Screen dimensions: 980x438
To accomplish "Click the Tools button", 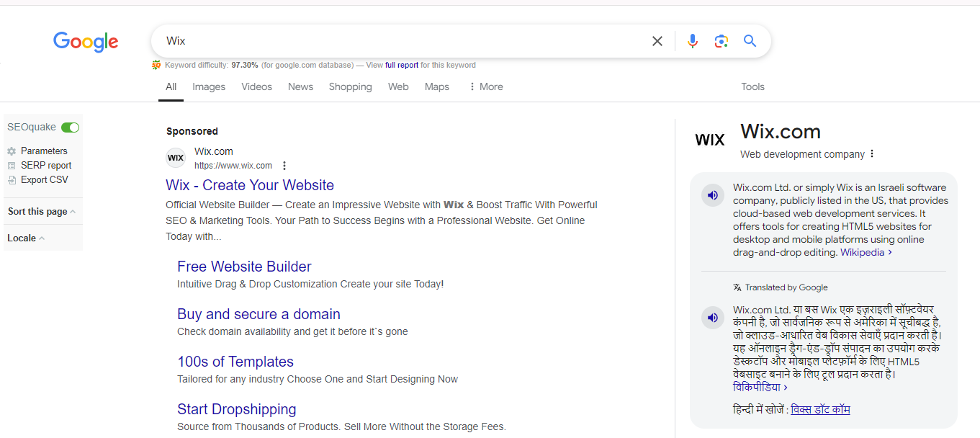I will [752, 86].
